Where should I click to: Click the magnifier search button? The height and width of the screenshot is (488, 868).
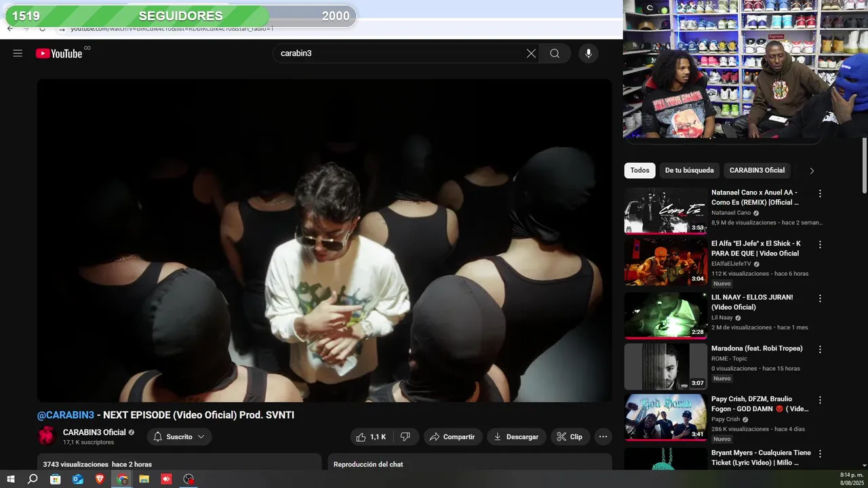point(555,54)
